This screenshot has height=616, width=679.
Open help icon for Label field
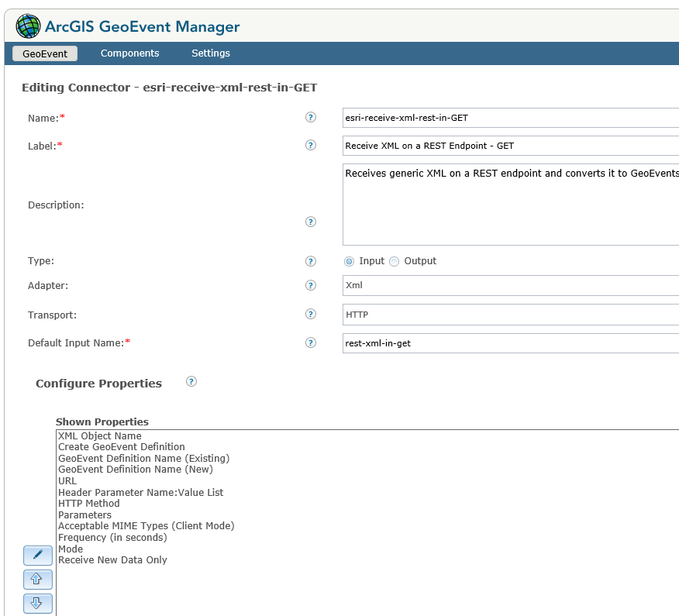pyautogui.click(x=311, y=145)
